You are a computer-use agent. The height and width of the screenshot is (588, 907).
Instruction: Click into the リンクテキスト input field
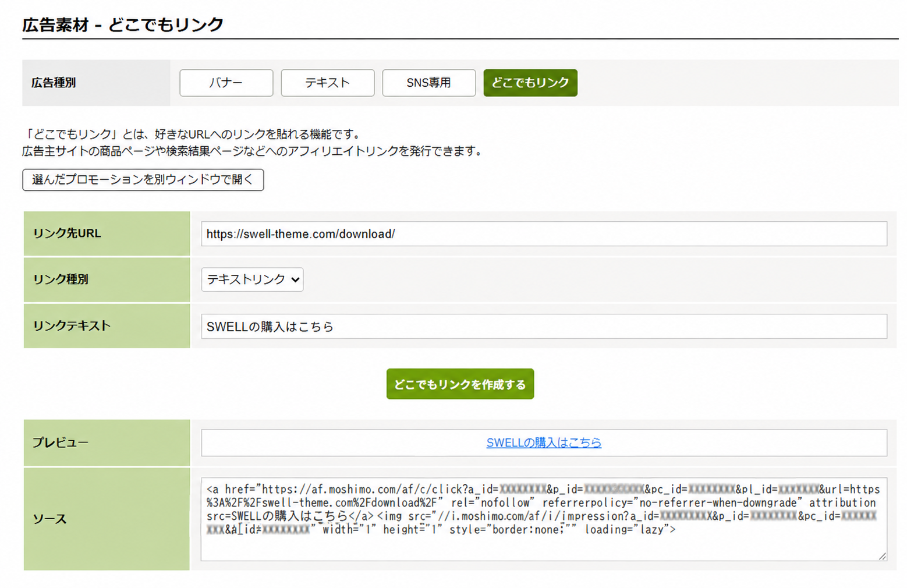tap(544, 326)
